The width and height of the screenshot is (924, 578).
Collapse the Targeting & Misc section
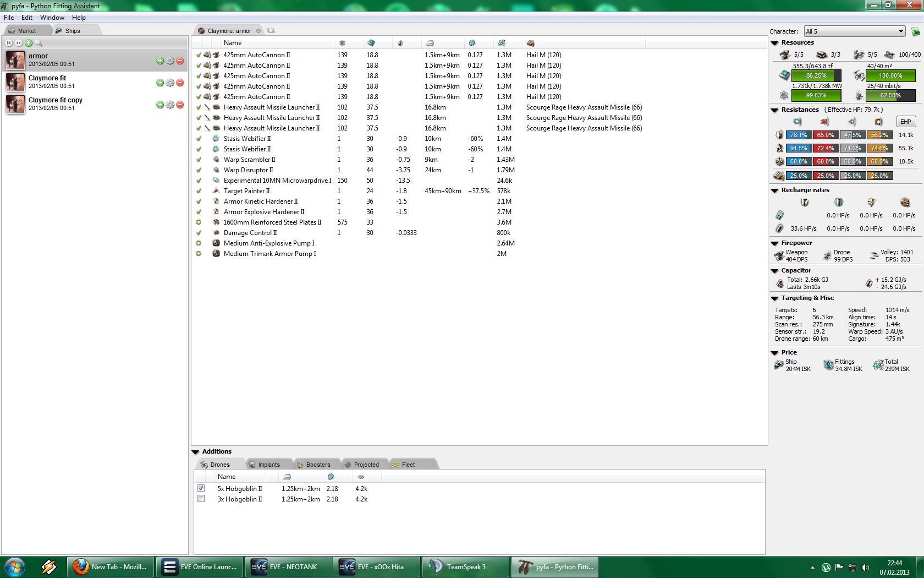(x=775, y=298)
